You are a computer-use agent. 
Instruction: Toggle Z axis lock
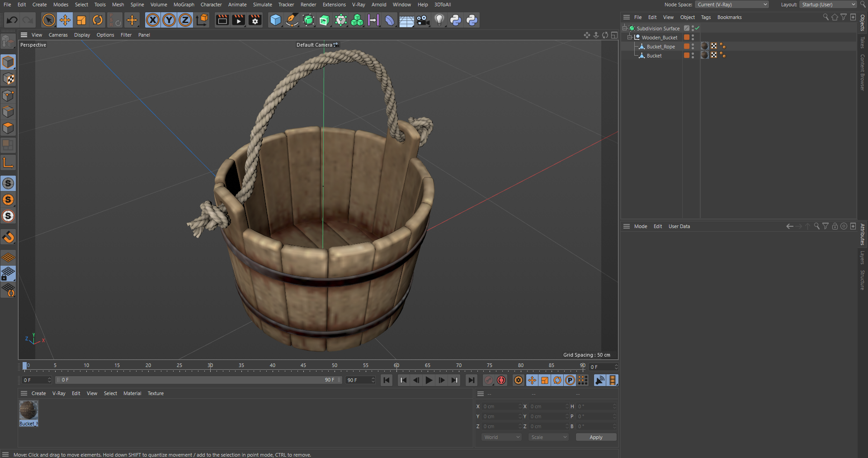(185, 20)
